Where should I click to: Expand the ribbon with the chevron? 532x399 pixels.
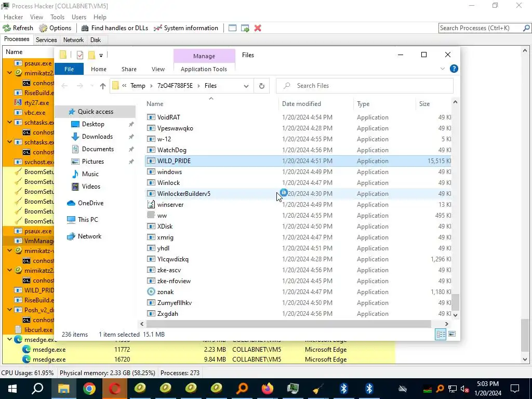[x=443, y=69]
